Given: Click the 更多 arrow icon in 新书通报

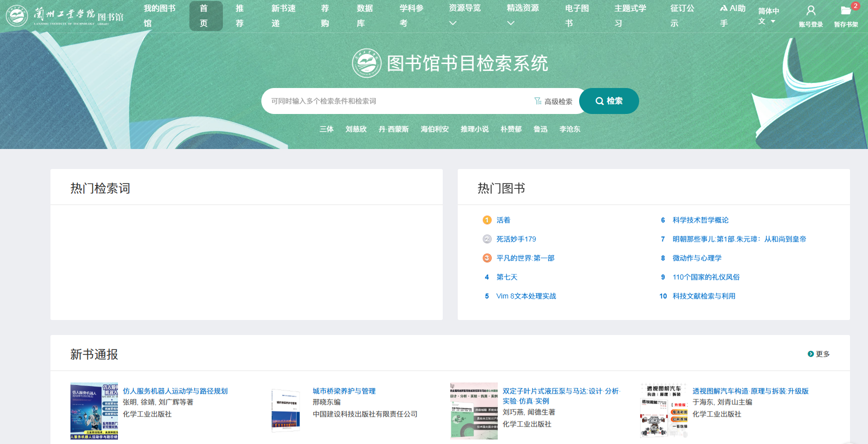Looking at the screenshot, I should [x=811, y=354].
